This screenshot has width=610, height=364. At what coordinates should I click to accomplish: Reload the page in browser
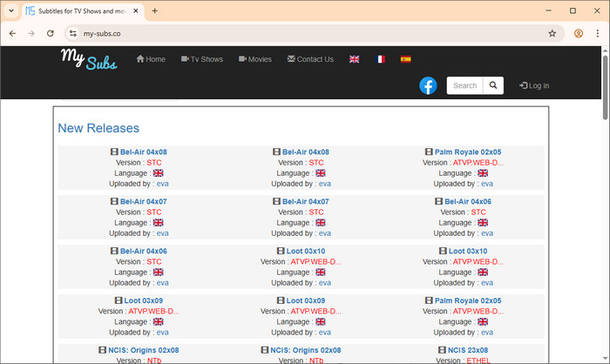[51, 33]
